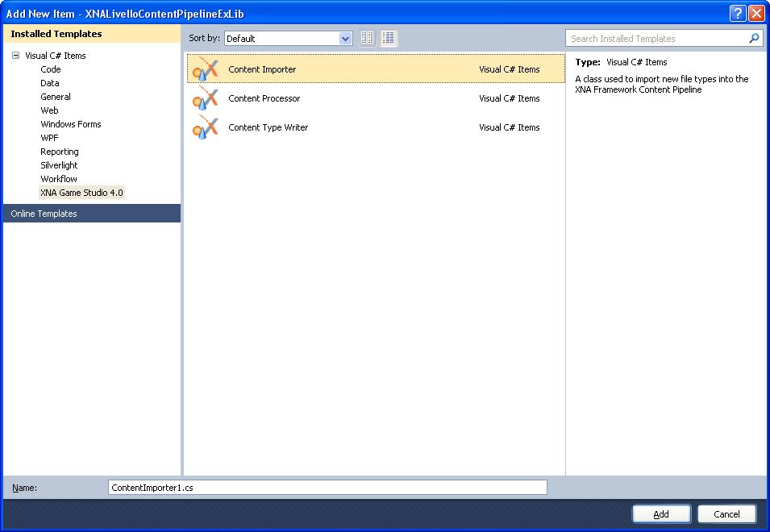The width and height of the screenshot is (770, 532).
Task: Open the Sort by dropdown
Action: coord(346,38)
